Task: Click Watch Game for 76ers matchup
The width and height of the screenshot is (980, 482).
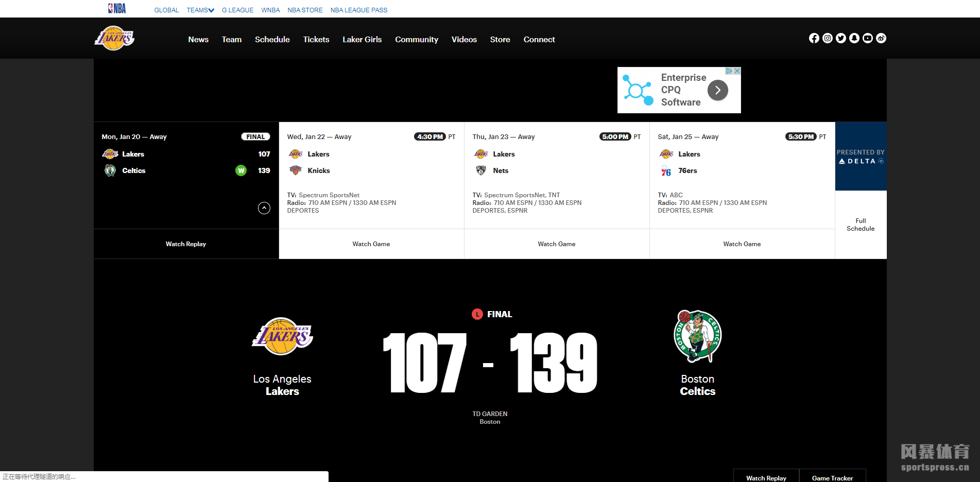Action: click(742, 244)
